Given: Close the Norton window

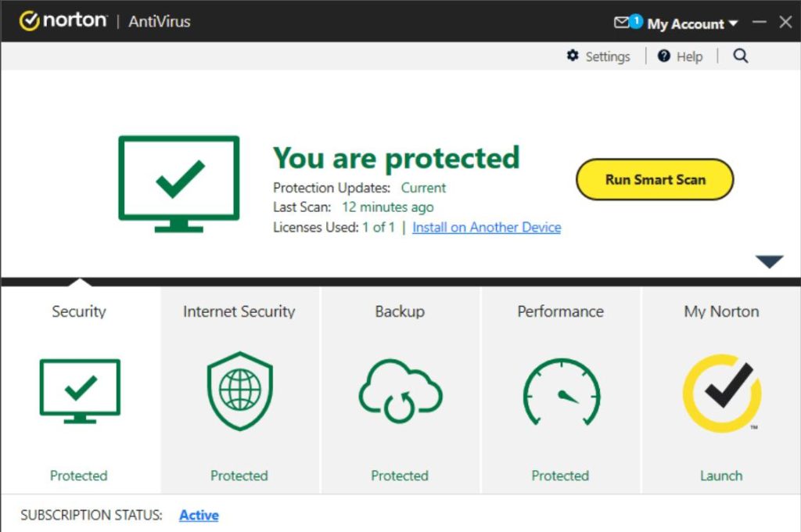Looking at the screenshot, I should click(785, 22).
